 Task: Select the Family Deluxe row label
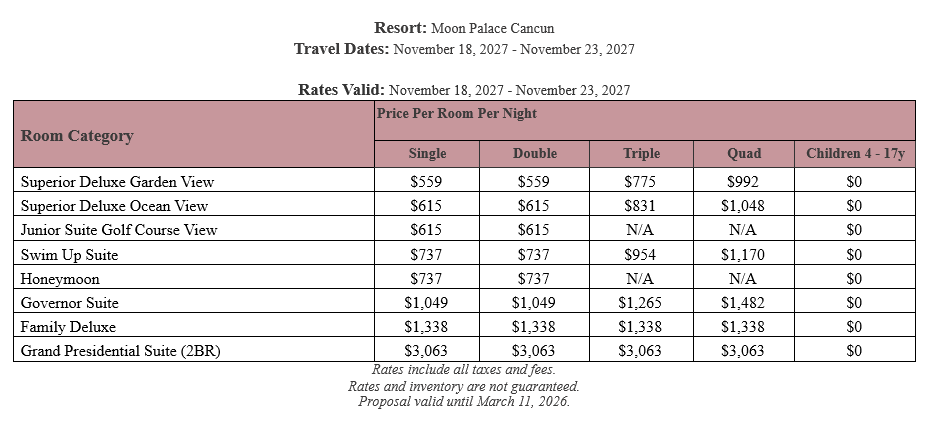coord(69,327)
